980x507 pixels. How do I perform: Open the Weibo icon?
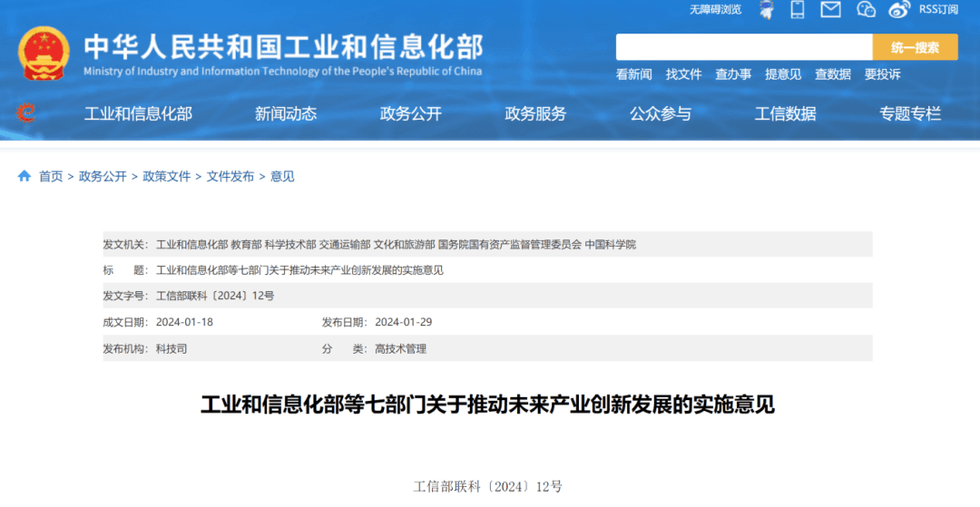[899, 9]
